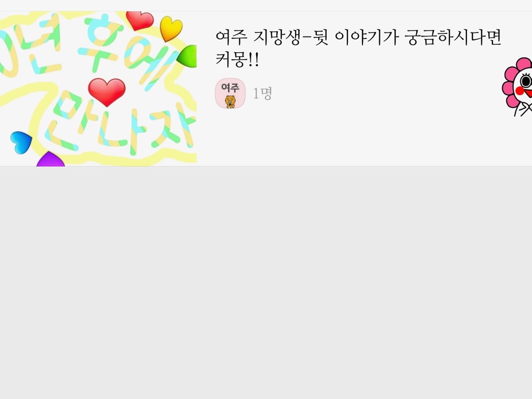Image resolution: width=532 pixels, height=399 pixels.
Task: Click the blue heart in the thumbnail
Action: click(21, 142)
